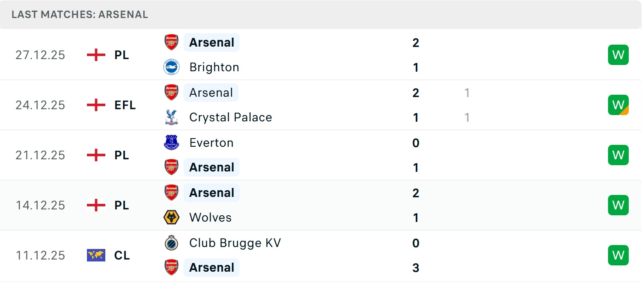Open the 14.12.25 match date row
Image resolution: width=644 pixels, height=283 pixels.
point(40,205)
